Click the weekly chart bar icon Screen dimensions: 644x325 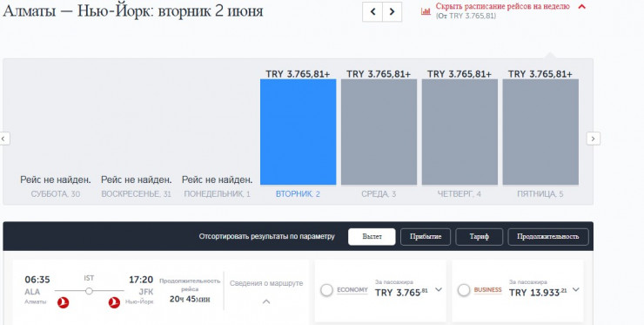click(x=426, y=11)
